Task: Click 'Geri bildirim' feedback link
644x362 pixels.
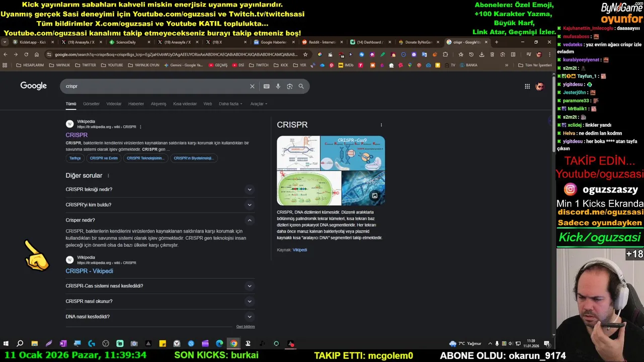Action: (x=246, y=327)
